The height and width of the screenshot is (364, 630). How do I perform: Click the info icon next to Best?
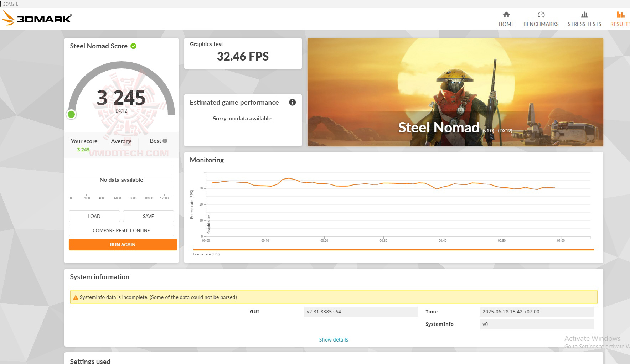(x=165, y=141)
